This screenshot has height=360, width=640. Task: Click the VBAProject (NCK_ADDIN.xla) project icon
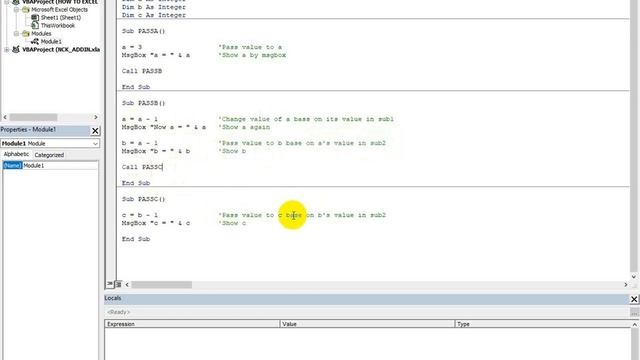pyautogui.click(x=16, y=49)
